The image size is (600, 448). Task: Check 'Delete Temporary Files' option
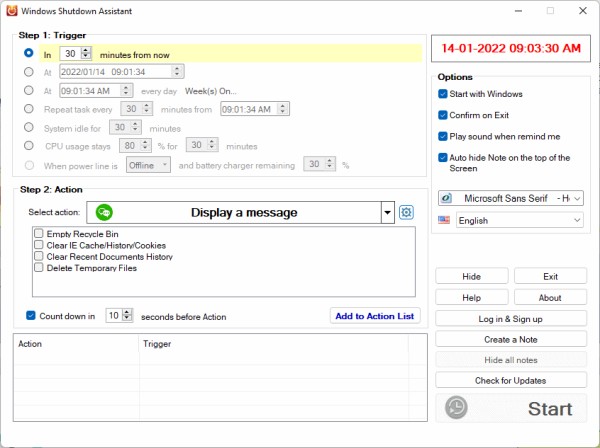coord(39,267)
